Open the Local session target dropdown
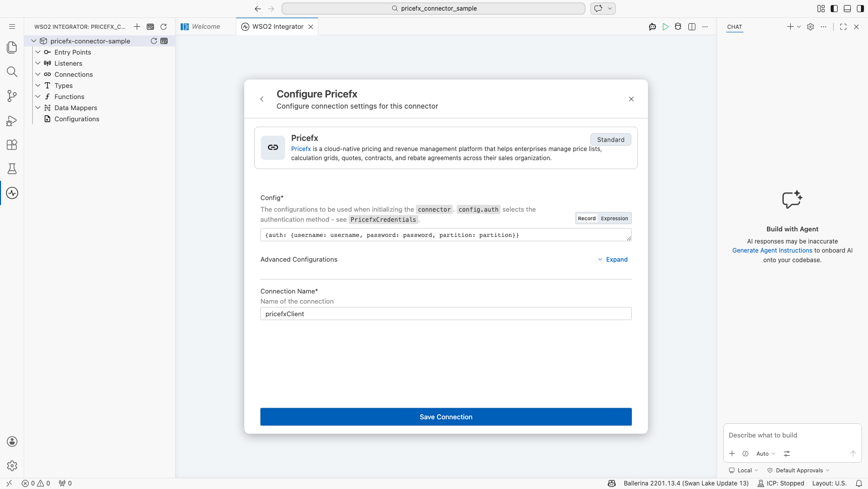Screen dimensions: 868x489 (x=743, y=470)
